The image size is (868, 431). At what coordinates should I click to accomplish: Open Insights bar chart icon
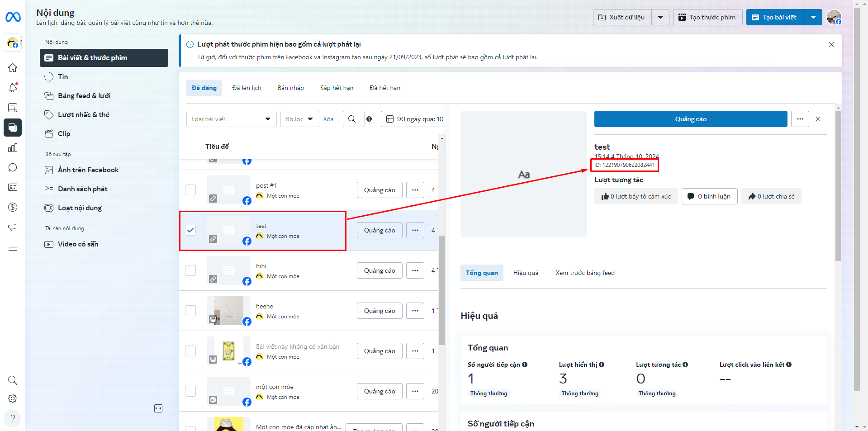(x=13, y=148)
